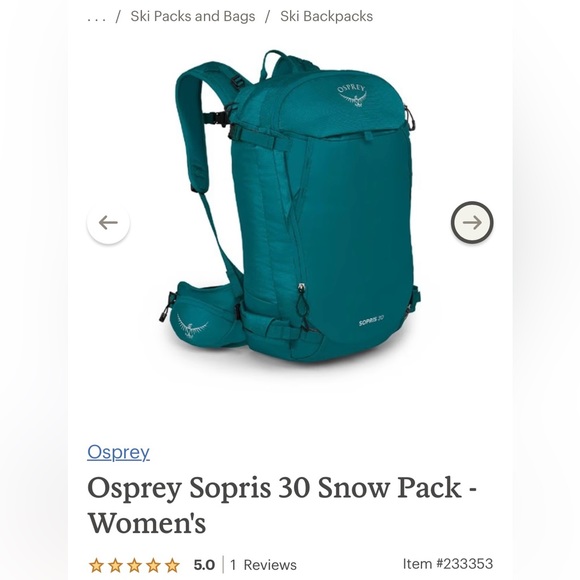Expand the breadcrumb ellipsis
Viewport: 580px width, 580px height.
pyautogui.click(x=97, y=17)
